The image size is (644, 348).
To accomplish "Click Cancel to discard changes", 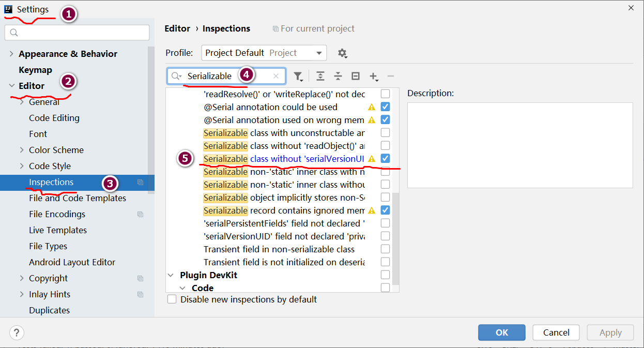I will (x=556, y=332).
